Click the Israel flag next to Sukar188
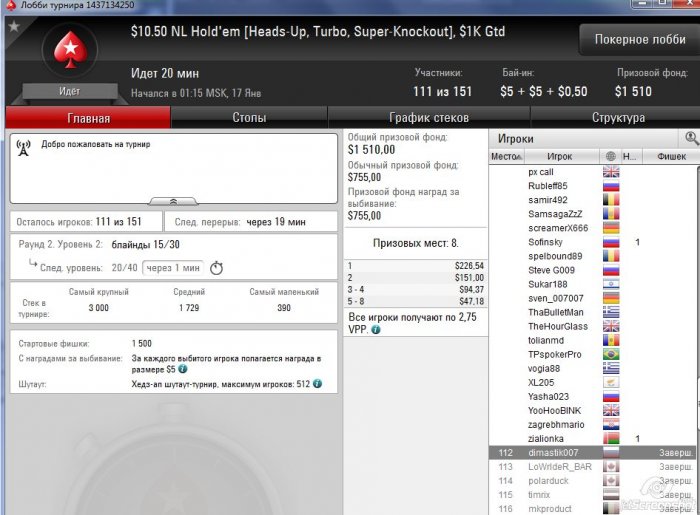This screenshot has height=515, width=700. (x=611, y=284)
